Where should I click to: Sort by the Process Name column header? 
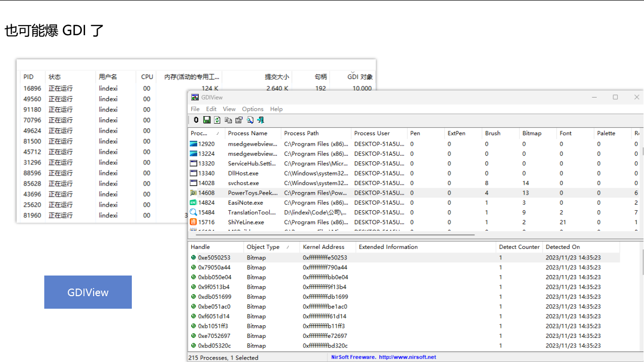(247, 133)
